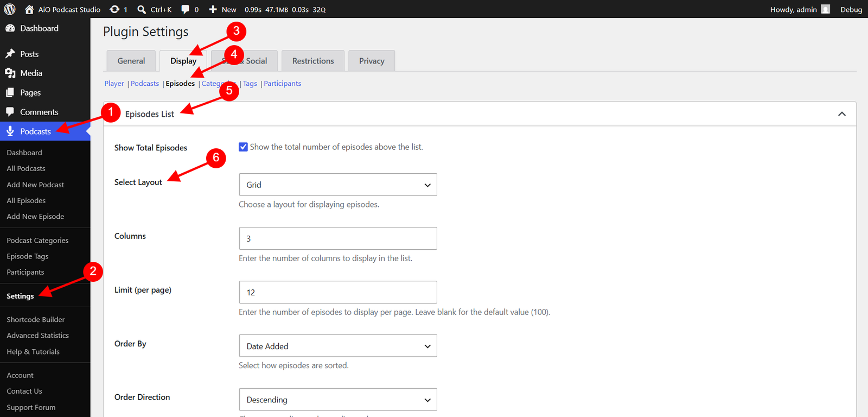The image size is (868, 417).
Task: Open Media via its sidebar icon
Action: click(10, 73)
